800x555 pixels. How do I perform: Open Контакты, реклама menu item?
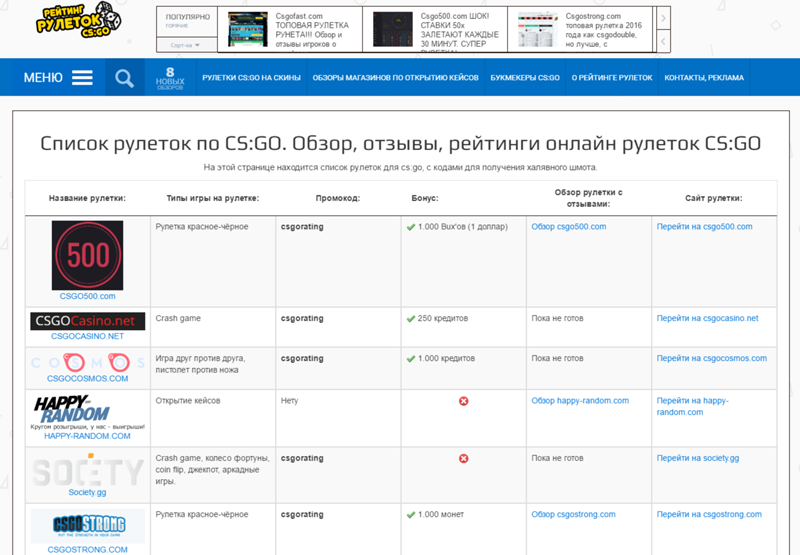(704, 78)
